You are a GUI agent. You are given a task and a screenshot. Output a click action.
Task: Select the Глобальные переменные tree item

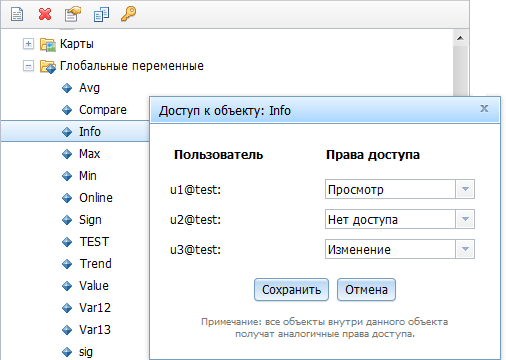pyautogui.click(x=132, y=66)
